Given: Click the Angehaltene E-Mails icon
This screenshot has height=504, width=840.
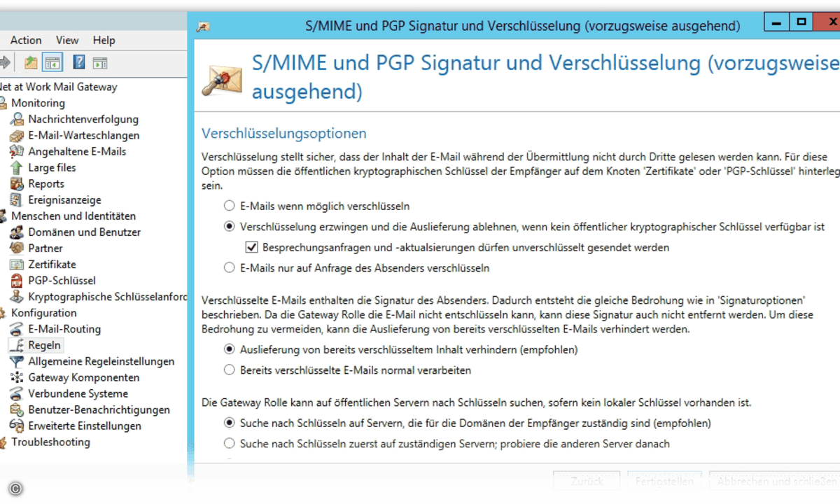Looking at the screenshot, I should (17, 151).
